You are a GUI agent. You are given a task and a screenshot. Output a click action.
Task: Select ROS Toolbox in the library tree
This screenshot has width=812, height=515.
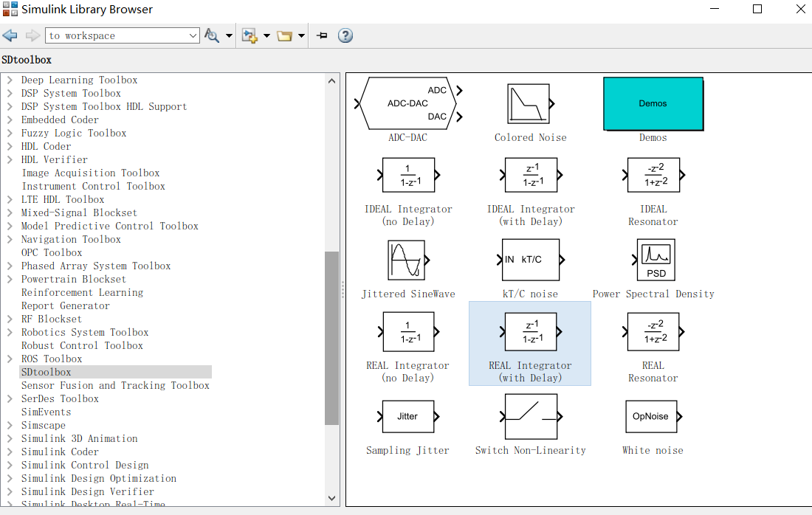(52, 359)
